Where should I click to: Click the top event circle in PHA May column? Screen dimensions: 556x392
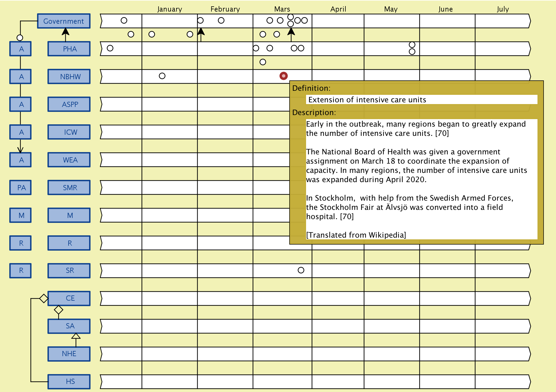tap(412, 45)
